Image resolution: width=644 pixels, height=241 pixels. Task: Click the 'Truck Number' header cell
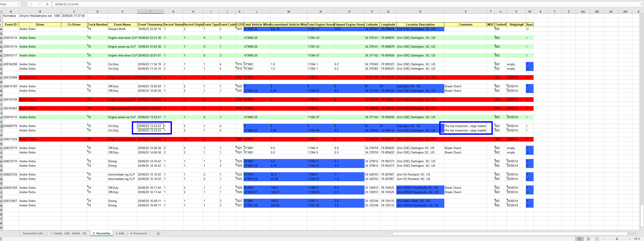[x=97, y=24]
